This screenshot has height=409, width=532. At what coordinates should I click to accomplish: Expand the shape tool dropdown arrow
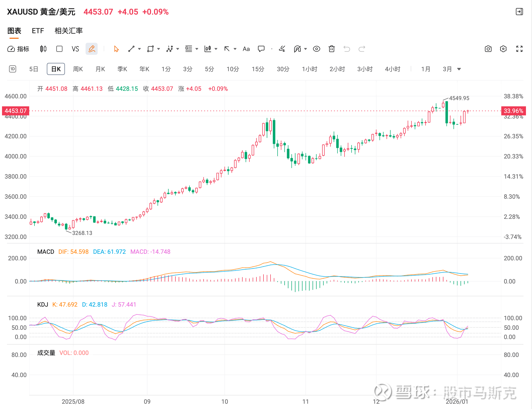(159, 49)
